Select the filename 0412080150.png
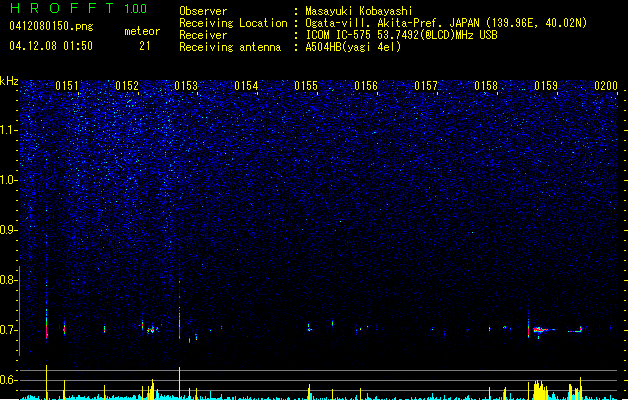 (51, 26)
